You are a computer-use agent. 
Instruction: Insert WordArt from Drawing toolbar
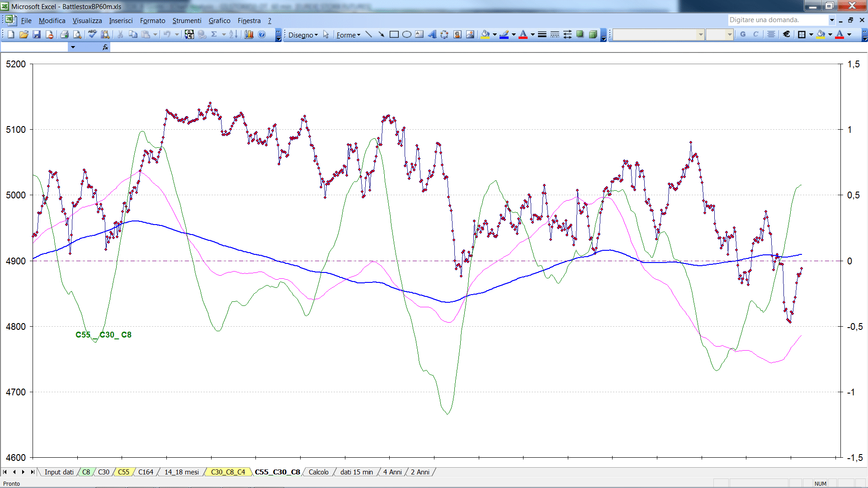click(432, 34)
